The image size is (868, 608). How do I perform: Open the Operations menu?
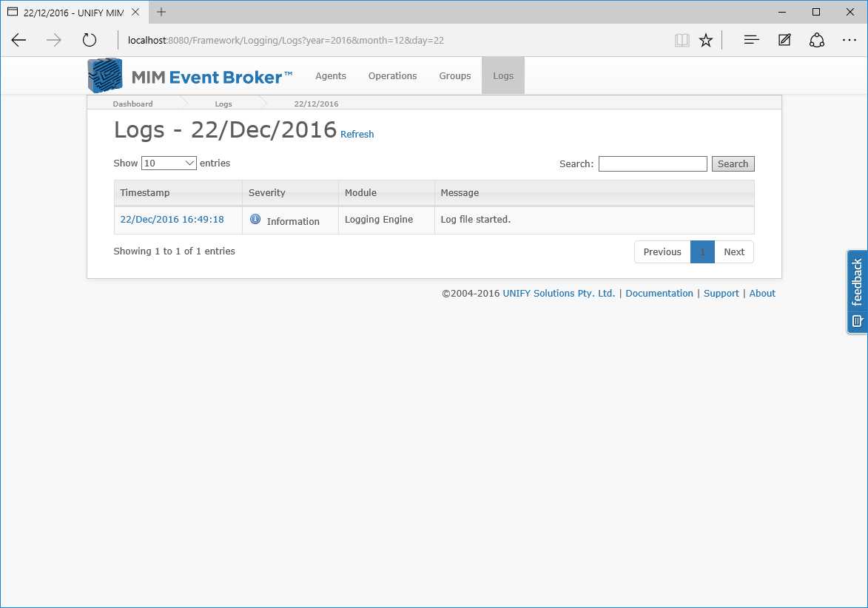392,75
